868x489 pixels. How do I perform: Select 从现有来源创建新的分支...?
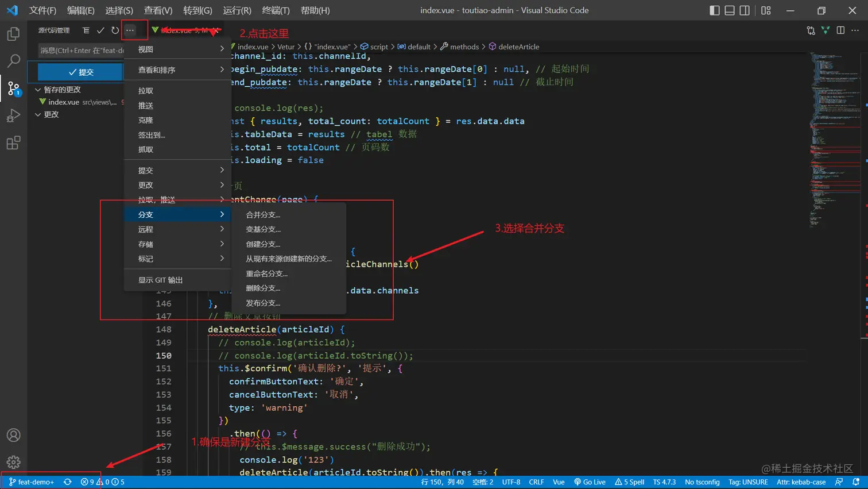pos(289,259)
